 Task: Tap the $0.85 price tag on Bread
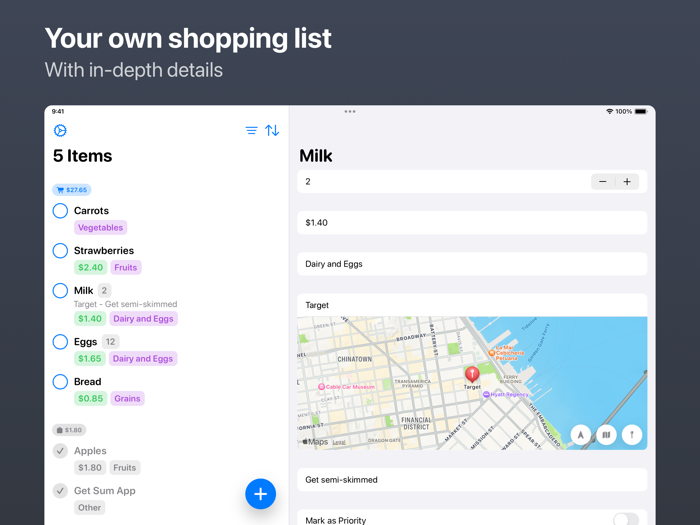(91, 399)
